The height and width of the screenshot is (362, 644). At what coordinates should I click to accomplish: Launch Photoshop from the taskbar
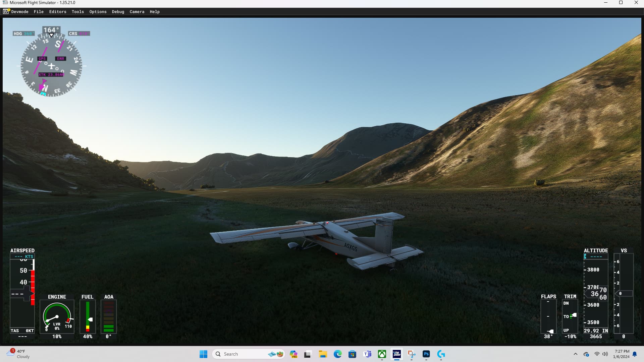[x=426, y=354]
